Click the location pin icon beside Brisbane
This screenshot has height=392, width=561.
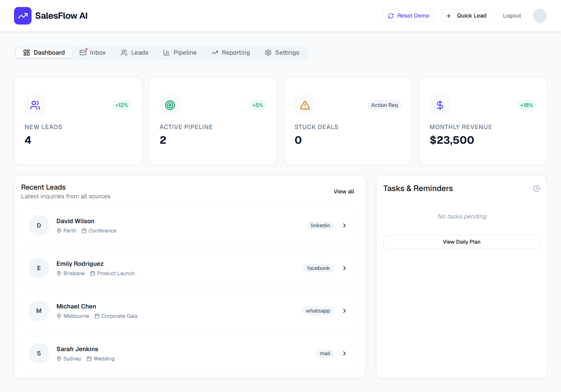pyautogui.click(x=59, y=273)
